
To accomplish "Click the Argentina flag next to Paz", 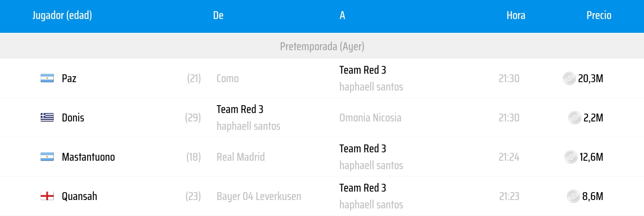I will click(x=47, y=78).
